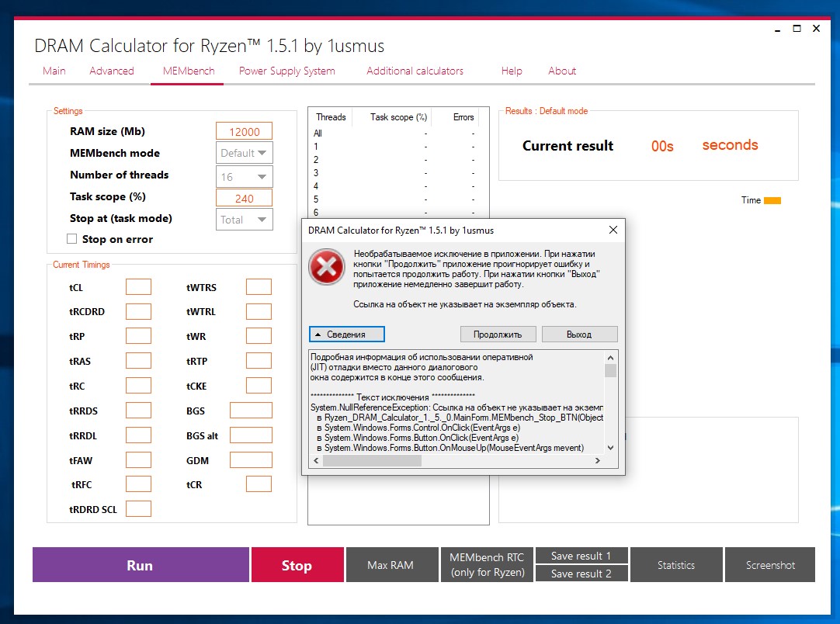Click the RAM size (Mb) field
The width and height of the screenshot is (840, 624).
coord(245,131)
